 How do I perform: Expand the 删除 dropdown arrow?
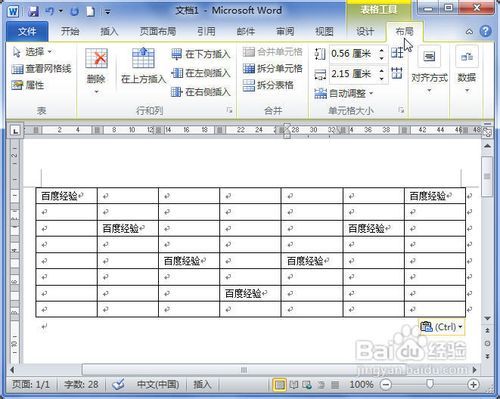click(x=96, y=91)
